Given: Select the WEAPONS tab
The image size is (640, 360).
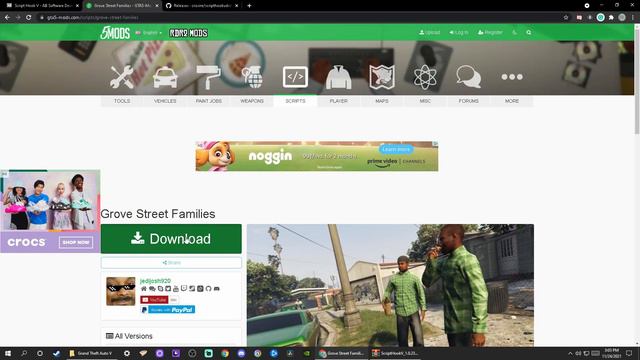Looking at the screenshot, I should pos(252,101).
